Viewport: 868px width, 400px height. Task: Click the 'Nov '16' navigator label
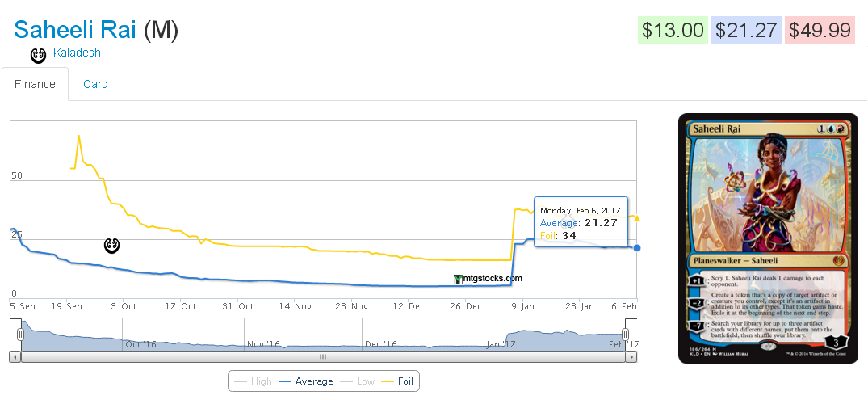pyautogui.click(x=263, y=344)
